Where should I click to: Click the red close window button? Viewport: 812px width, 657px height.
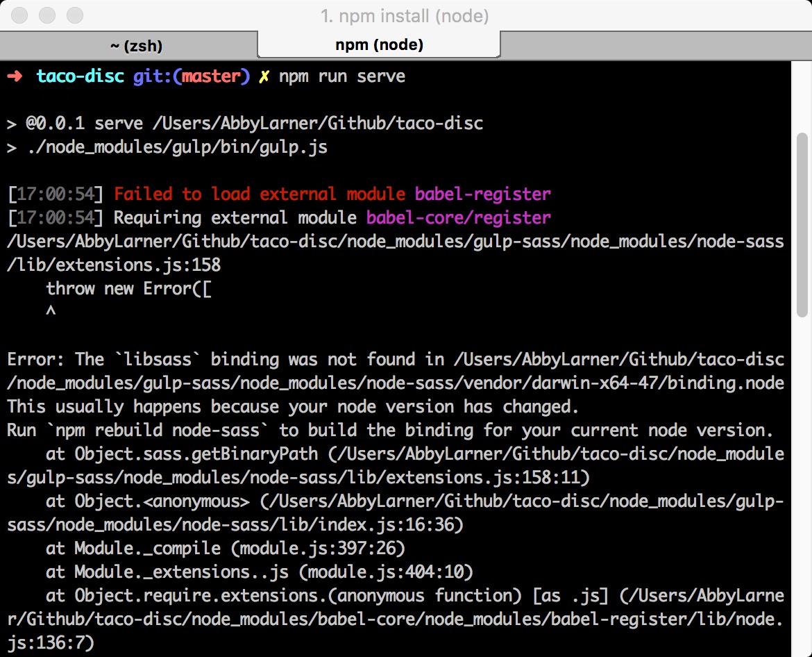tap(19, 15)
